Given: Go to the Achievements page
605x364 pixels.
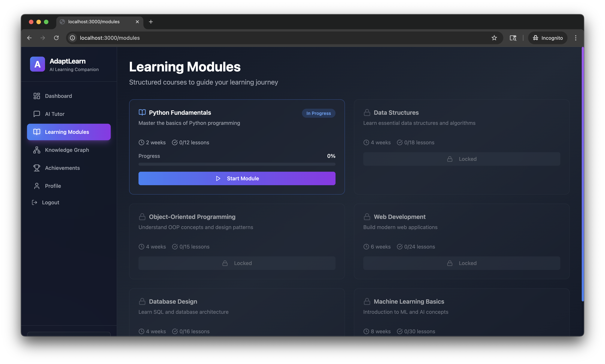Looking at the screenshot, I should (x=62, y=168).
